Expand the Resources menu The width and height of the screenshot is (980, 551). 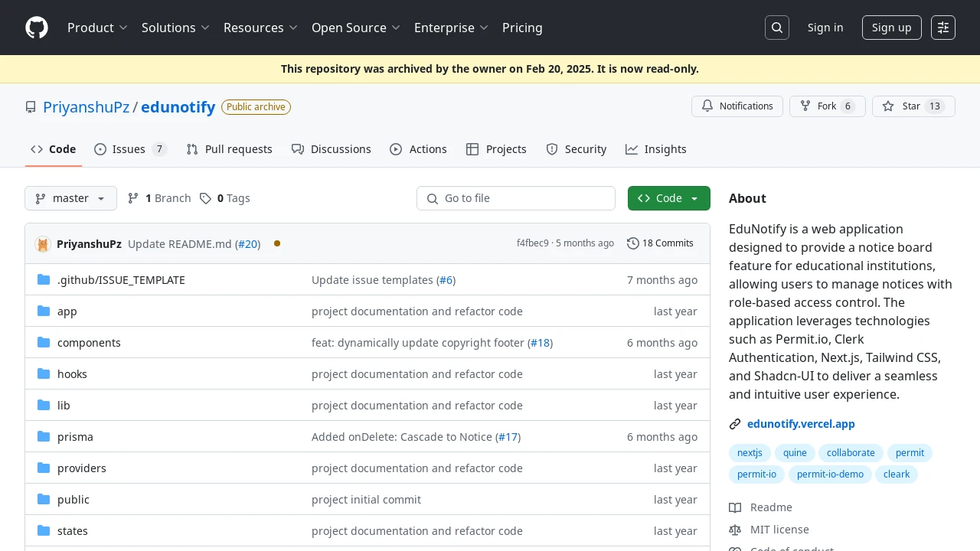(260, 28)
